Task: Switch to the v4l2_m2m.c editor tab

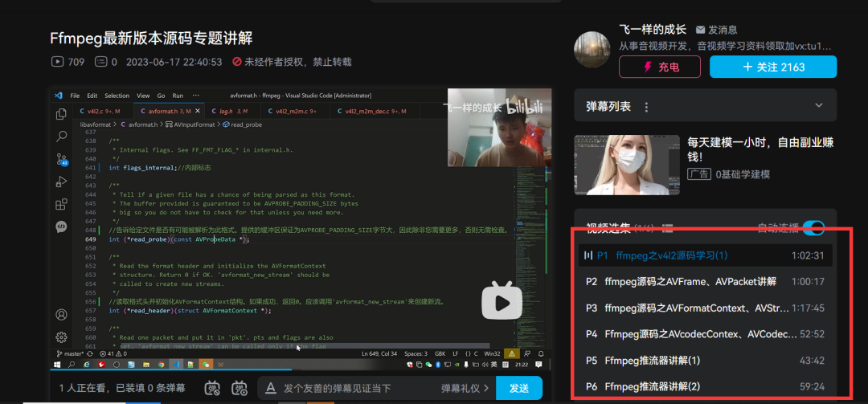Action: click(295, 111)
